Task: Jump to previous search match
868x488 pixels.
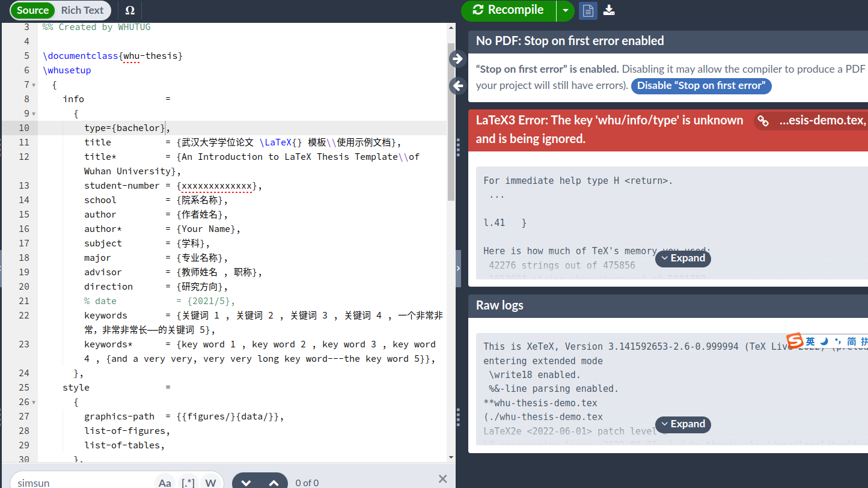Action: tap(275, 482)
